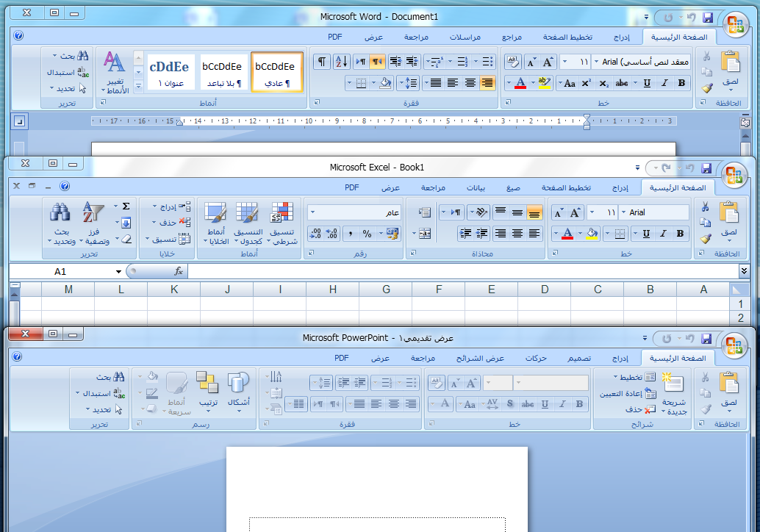Screen dimensions: 760x532
Task: Open the حركات Animations tab in PowerPoint
Action: click(536, 358)
